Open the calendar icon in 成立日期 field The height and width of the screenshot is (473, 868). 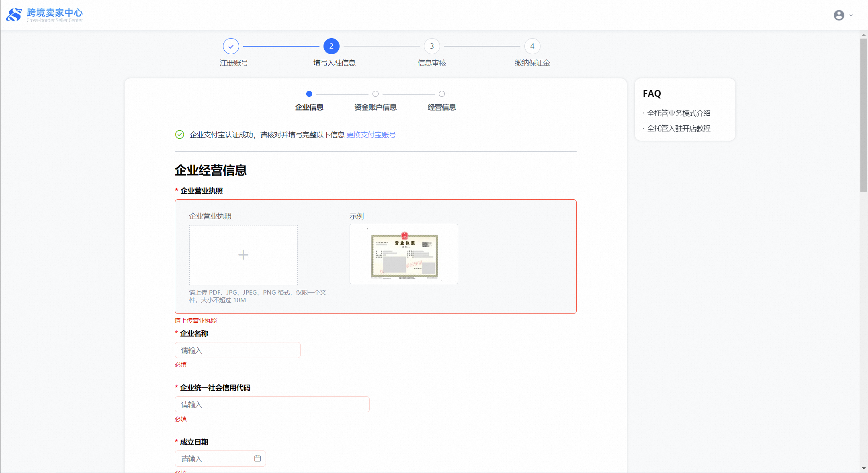point(258,458)
